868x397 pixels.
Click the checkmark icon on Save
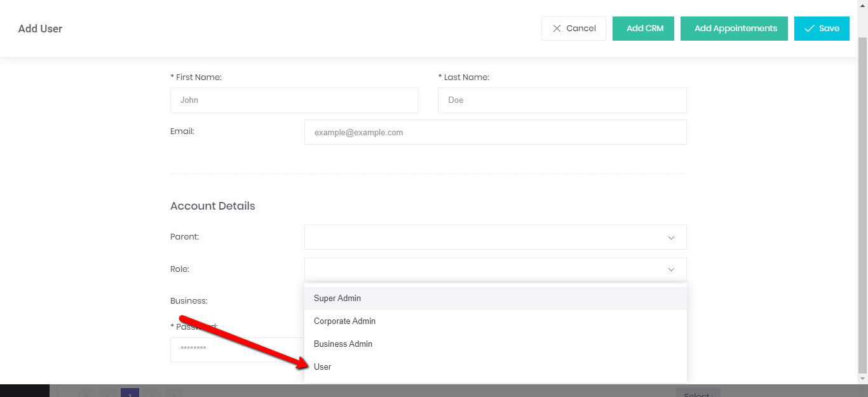[809, 29]
